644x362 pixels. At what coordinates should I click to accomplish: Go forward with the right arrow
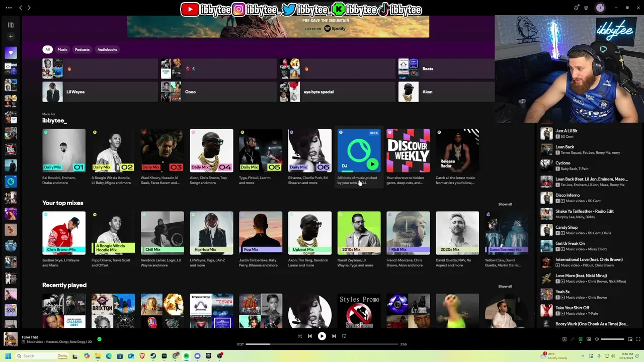coord(29,8)
